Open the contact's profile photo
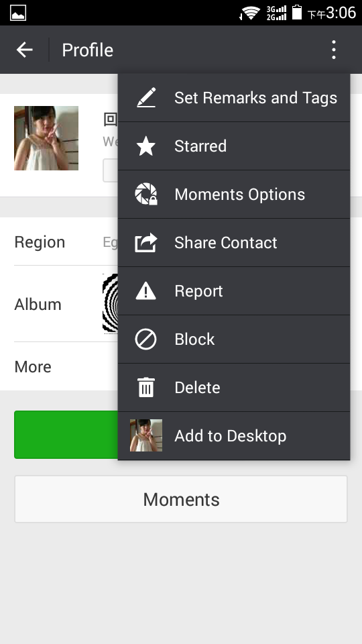 click(46, 138)
